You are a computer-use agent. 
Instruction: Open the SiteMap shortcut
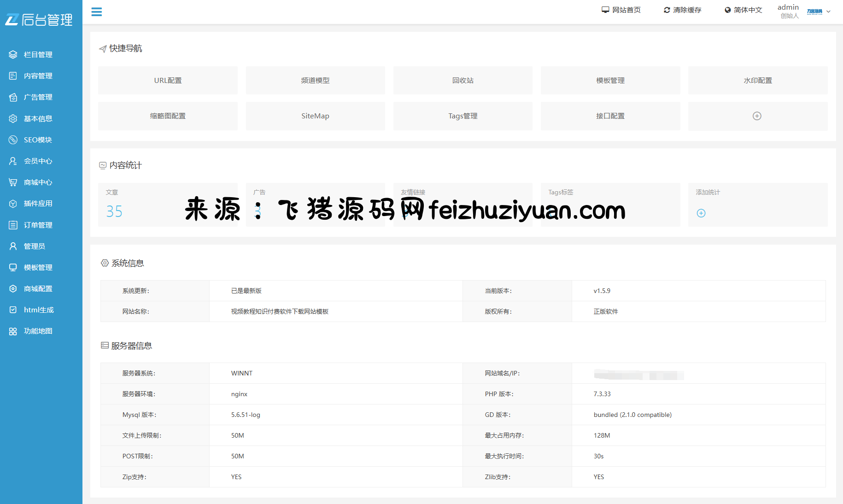click(x=315, y=116)
